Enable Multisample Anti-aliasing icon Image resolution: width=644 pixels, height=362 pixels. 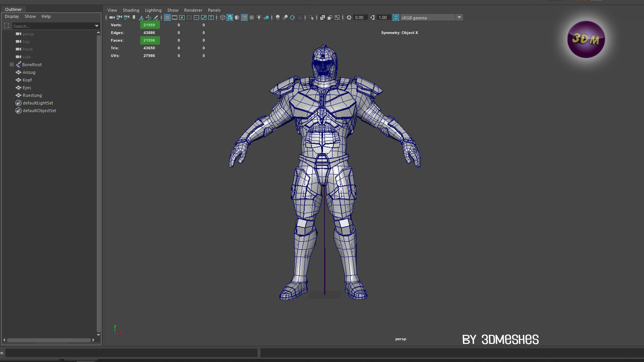click(x=292, y=17)
